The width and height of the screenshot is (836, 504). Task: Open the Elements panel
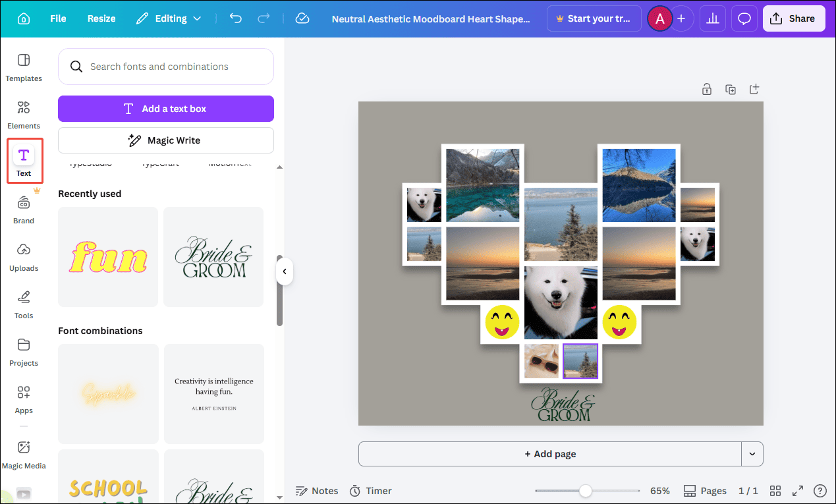[x=23, y=114]
